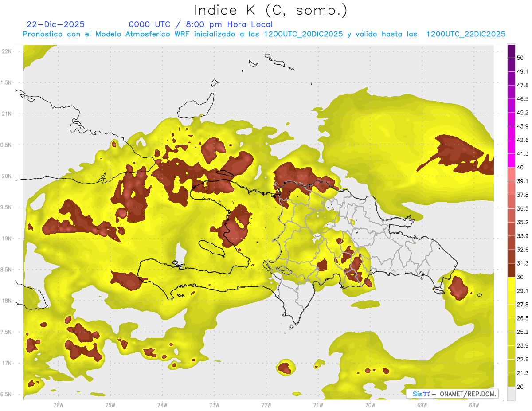Click the colorbar label "40"
This screenshot has height=411, width=532.
[x=521, y=168]
